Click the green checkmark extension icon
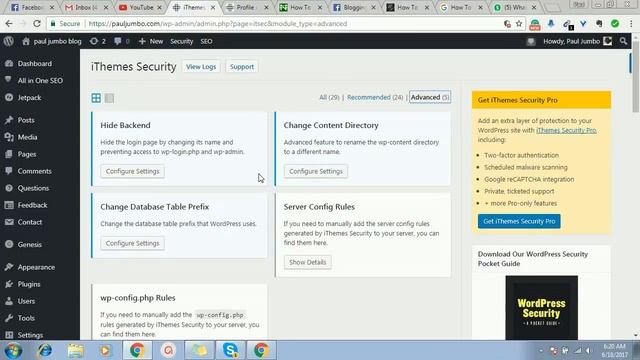Image resolution: width=640 pixels, height=360 pixels. tap(615, 24)
